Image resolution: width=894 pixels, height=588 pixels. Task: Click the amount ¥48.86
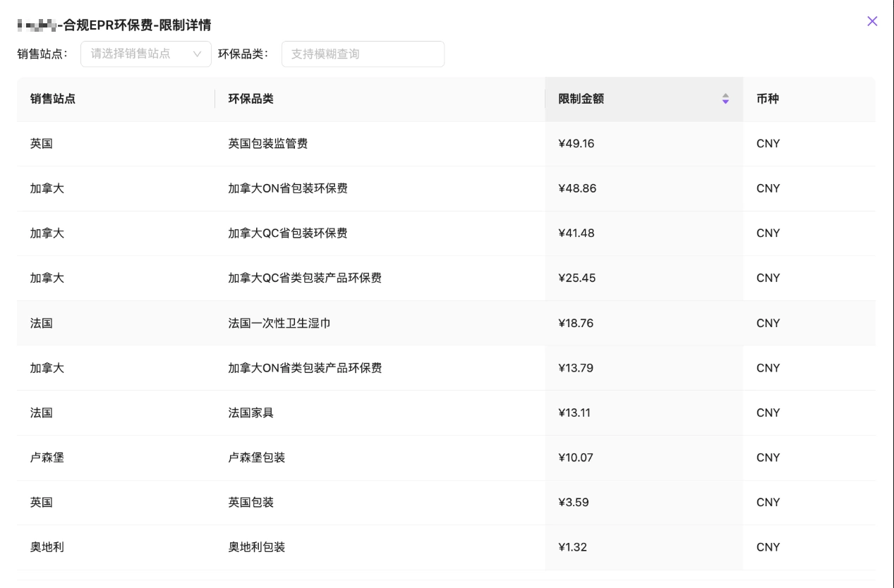576,188
